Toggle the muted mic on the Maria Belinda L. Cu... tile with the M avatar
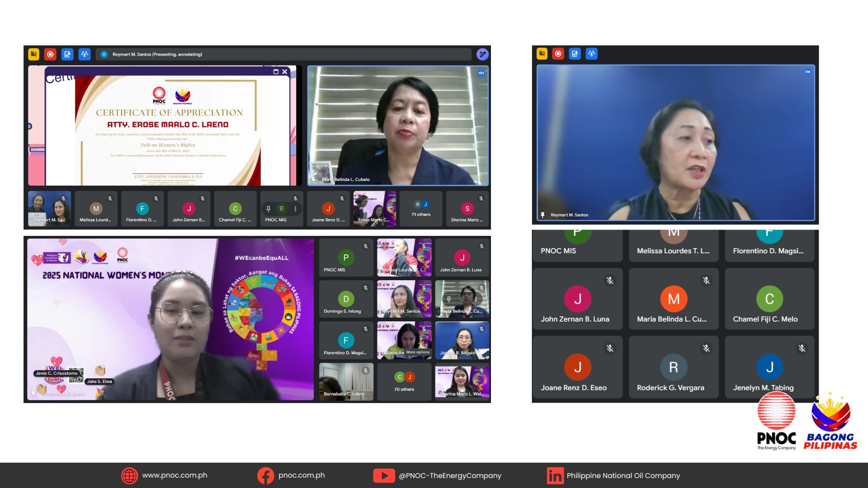868x488 pixels. [706, 281]
